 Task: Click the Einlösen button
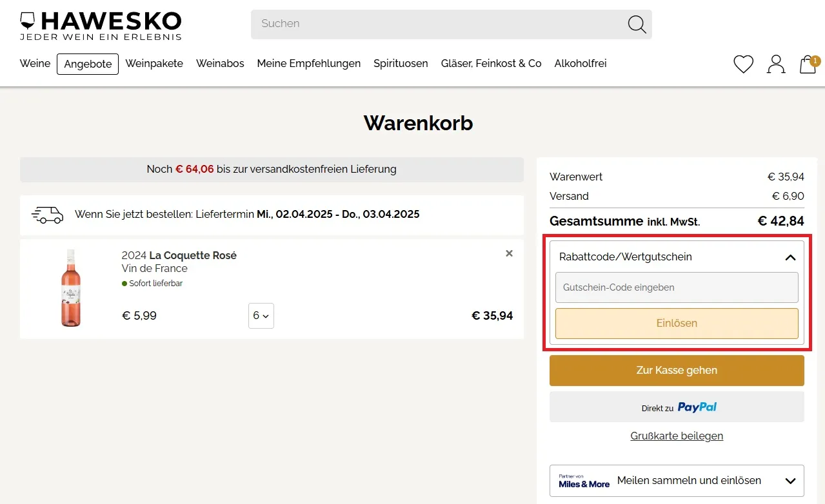[676, 323]
